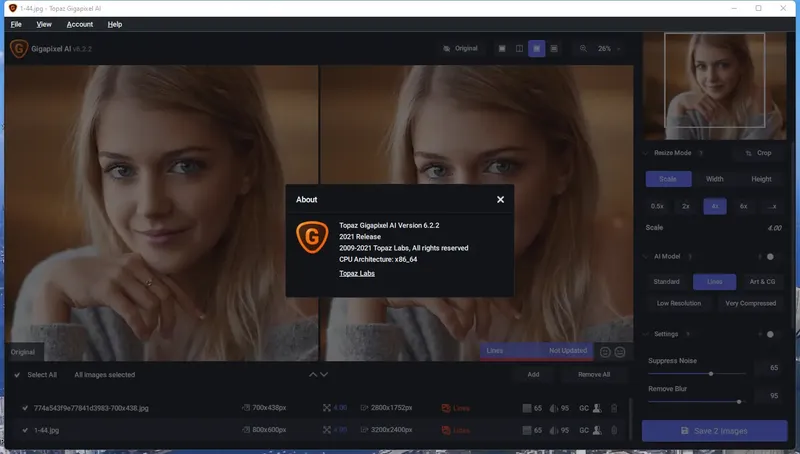This screenshot has height=454, width=800.
Task: Expand file list with down chevron
Action: (324, 375)
